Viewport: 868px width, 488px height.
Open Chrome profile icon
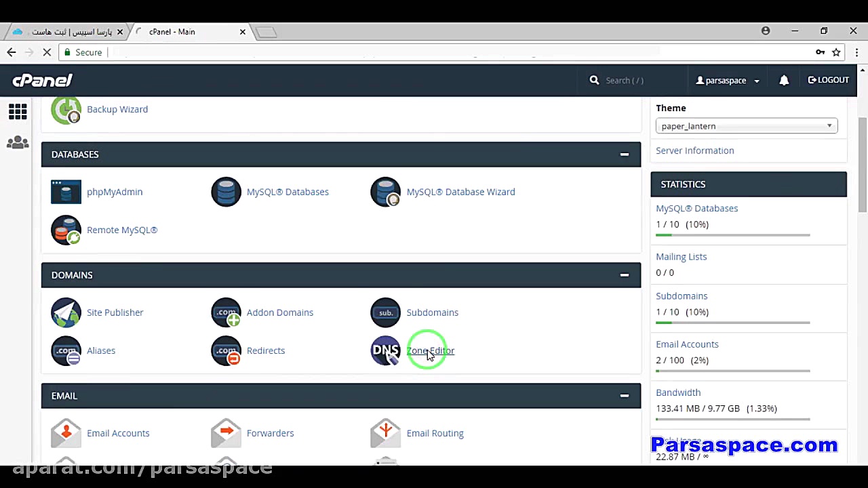pyautogui.click(x=766, y=30)
